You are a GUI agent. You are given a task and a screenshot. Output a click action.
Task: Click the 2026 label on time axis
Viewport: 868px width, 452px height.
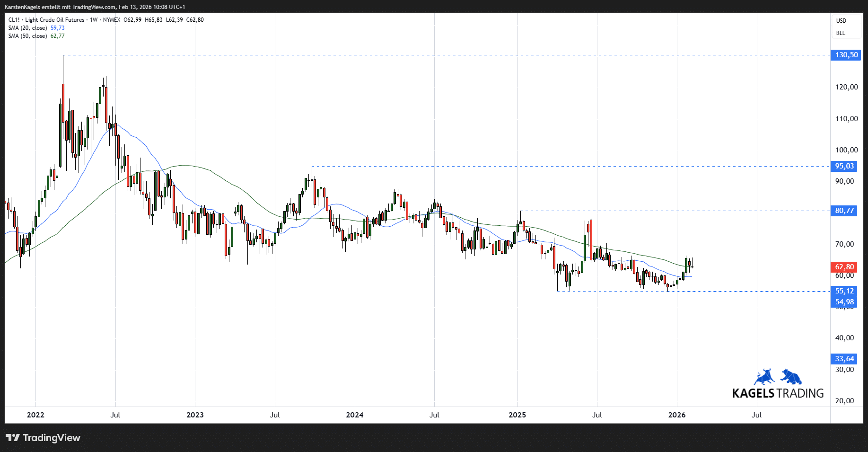point(676,415)
